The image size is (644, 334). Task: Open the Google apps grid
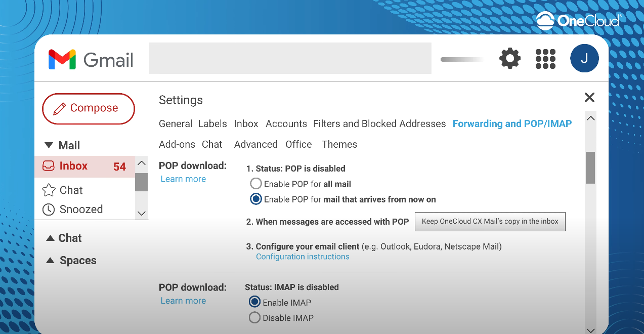(545, 59)
